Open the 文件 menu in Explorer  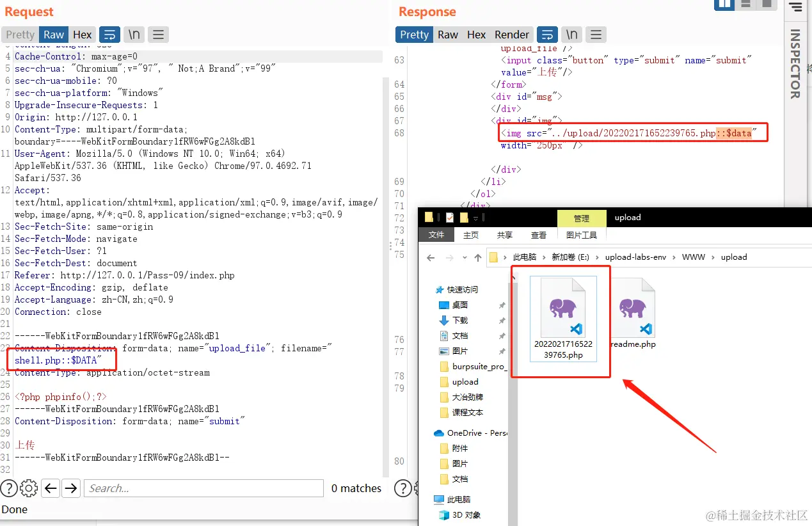tap(436, 235)
